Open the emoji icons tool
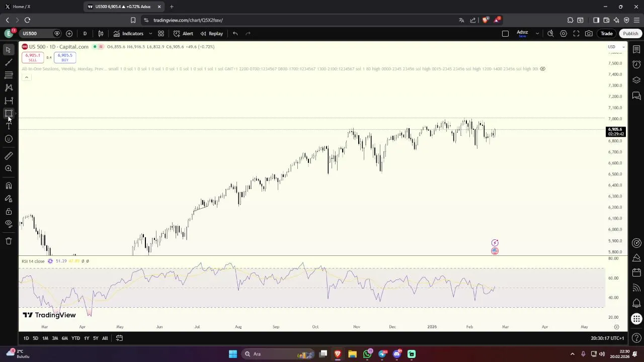The image size is (644, 362). coord(9,139)
